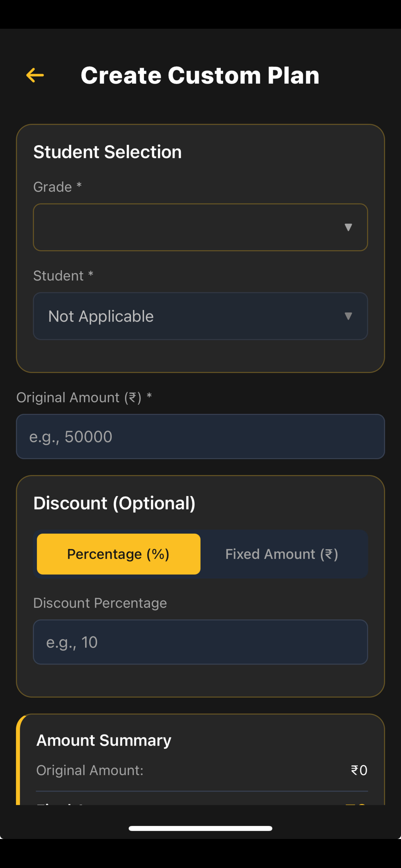
Task: Click the Grade field label
Action: [57, 187]
